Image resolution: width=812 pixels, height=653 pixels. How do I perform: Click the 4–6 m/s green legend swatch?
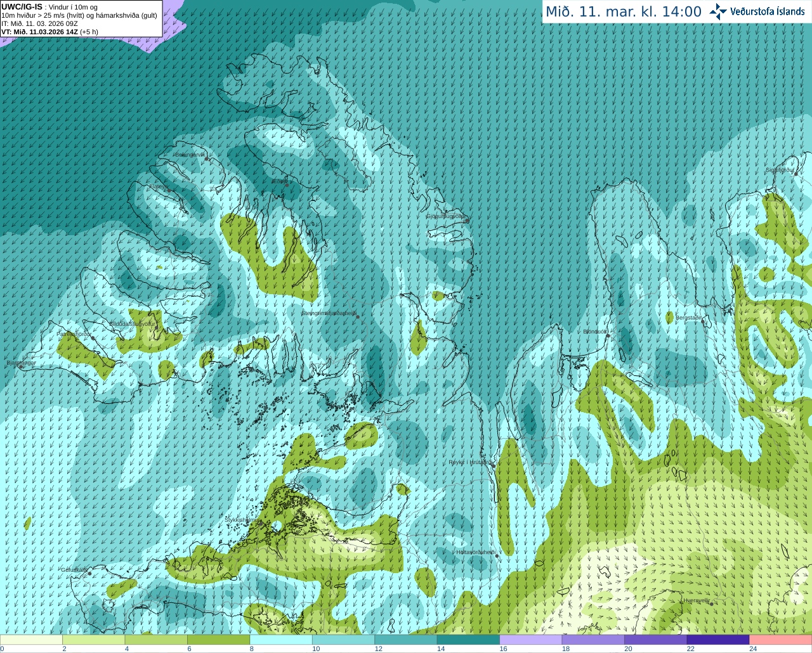click(156, 640)
